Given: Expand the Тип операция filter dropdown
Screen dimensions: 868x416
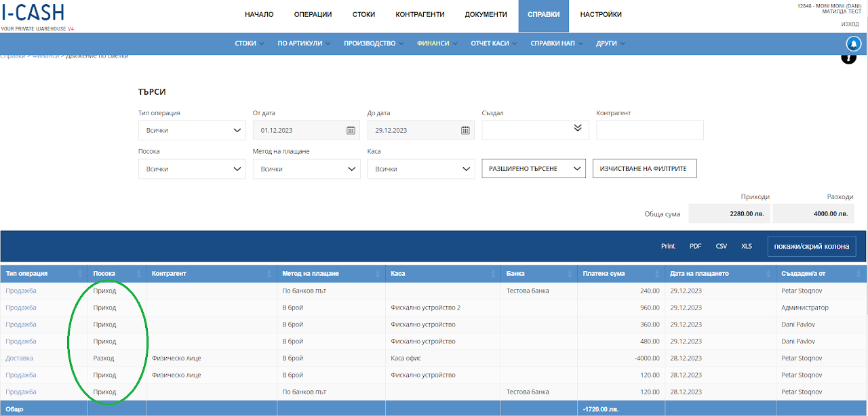Looking at the screenshot, I should coord(192,130).
